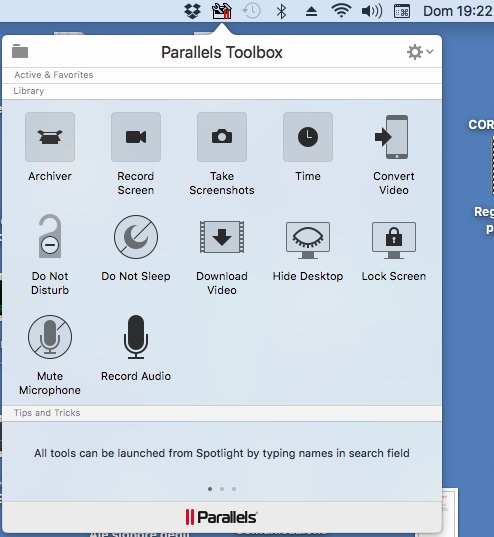Image resolution: width=494 pixels, height=537 pixels.
Task: Open the gear settings dropdown menu
Action: (x=420, y=52)
